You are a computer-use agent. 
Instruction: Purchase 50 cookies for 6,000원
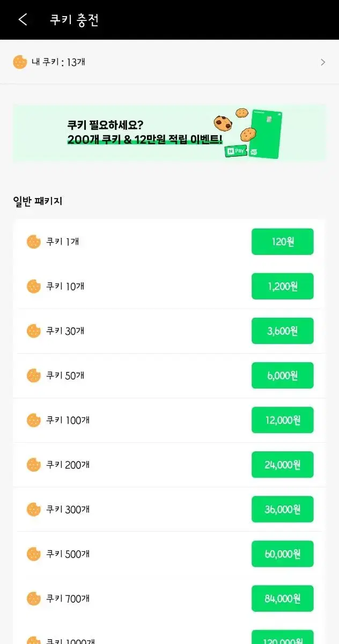point(283,375)
